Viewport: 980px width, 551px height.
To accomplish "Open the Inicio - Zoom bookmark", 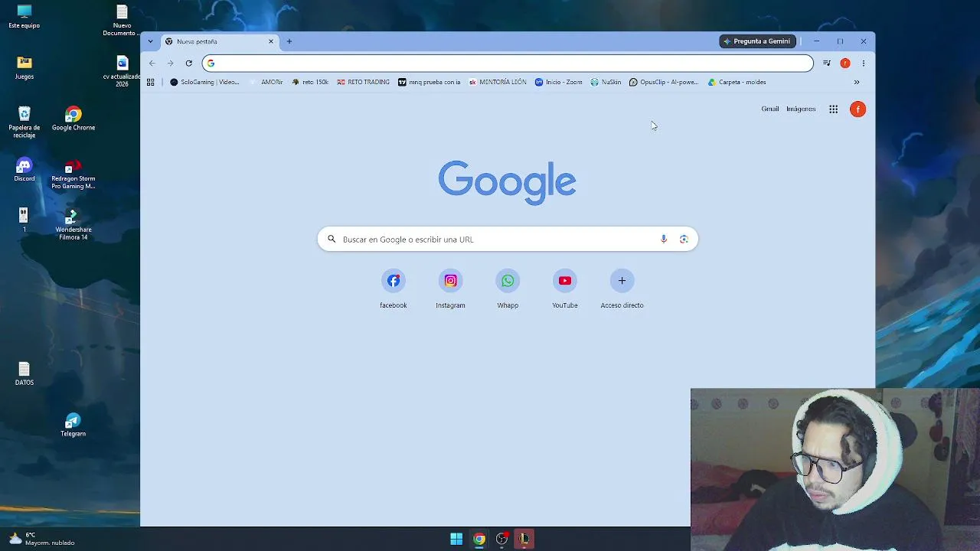I will click(559, 82).
